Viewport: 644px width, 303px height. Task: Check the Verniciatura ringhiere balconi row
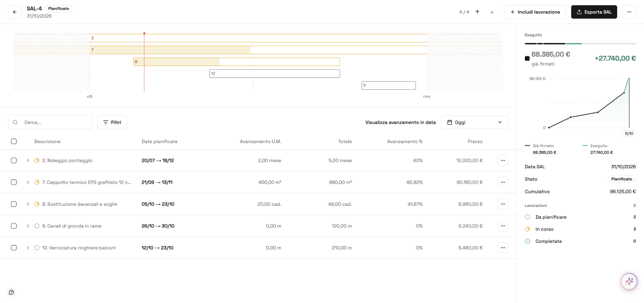(x=14, y=248)
